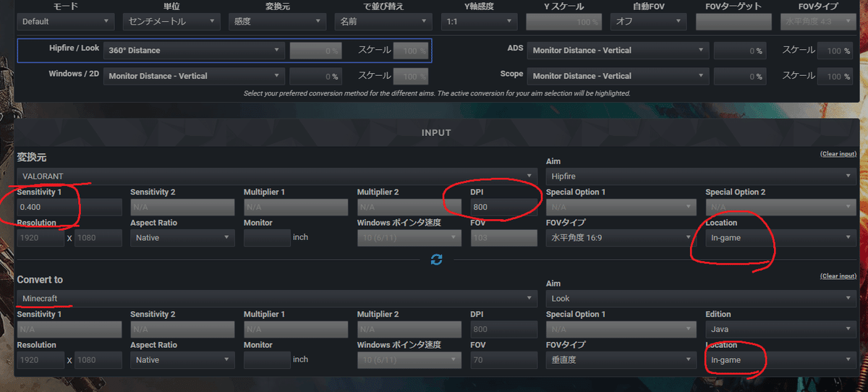Screen dimensions: 868x392
Task: Open the 変換元 VALORANT game dropdown
Action: (278, 176)
